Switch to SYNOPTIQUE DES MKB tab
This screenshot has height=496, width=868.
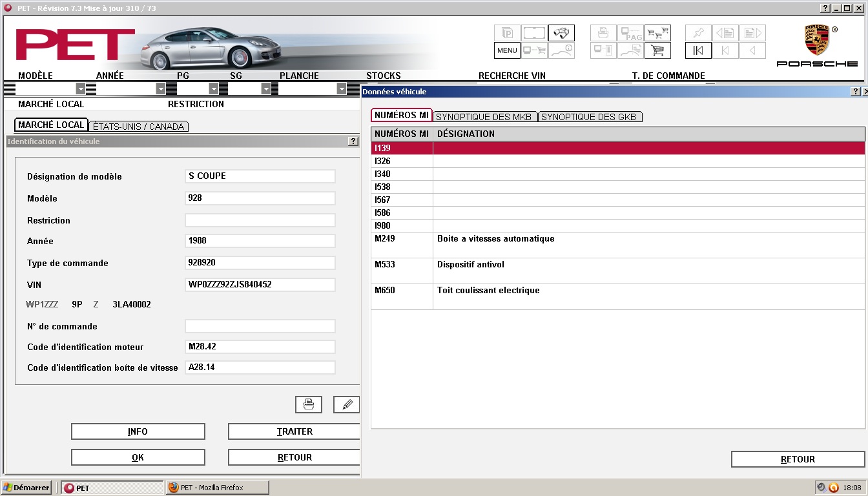[x=484, y=117]
